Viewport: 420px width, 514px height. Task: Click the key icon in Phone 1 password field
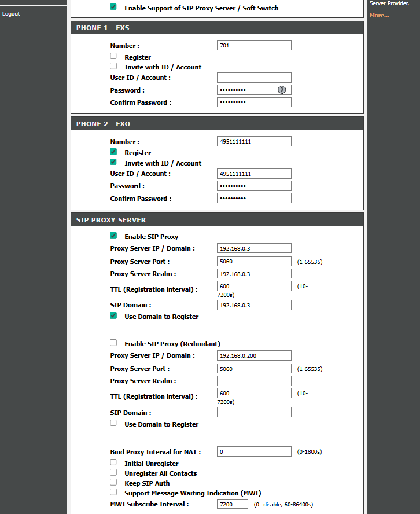[282, 90]
